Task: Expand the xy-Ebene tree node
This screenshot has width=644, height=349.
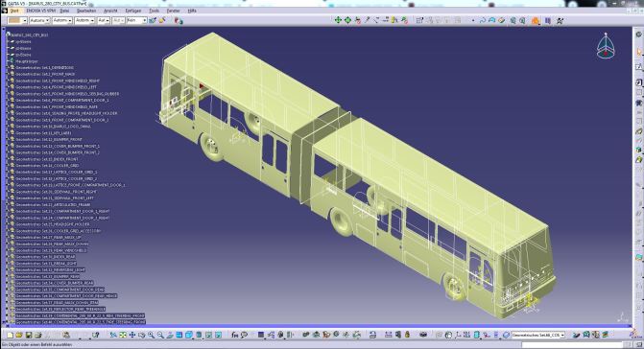Action: [x=8, y=41]
